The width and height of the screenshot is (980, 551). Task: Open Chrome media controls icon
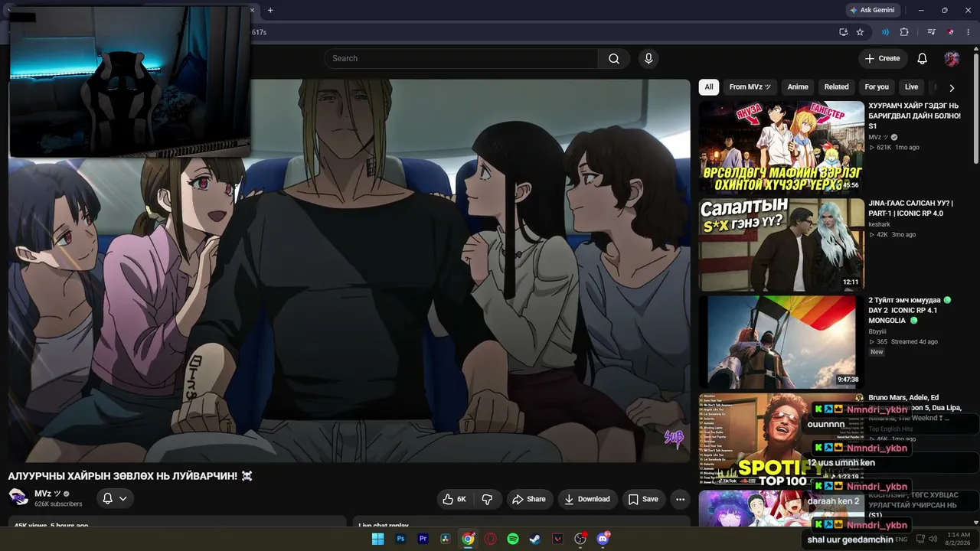pyautogui.click(x=932, y=32)
